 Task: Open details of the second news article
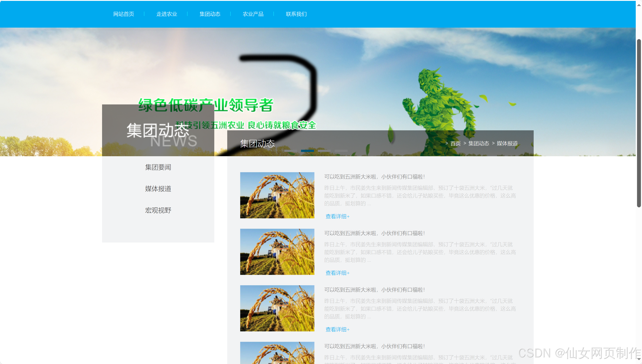point(337,273)
